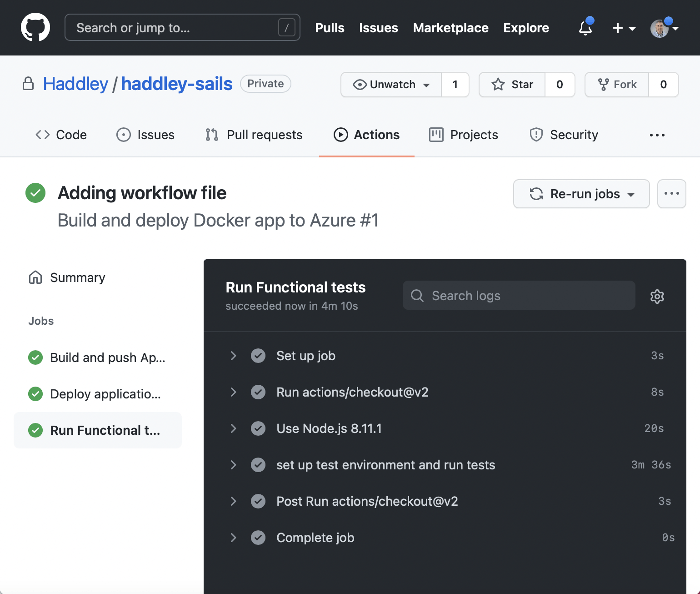Switch to the Code tab

pyautogui.click(x=61, y=135)
